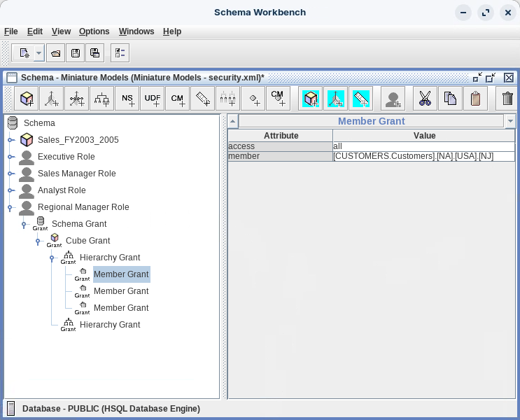
Task: Click the Add Role person icon in toolbar
Action: (393, 99)
